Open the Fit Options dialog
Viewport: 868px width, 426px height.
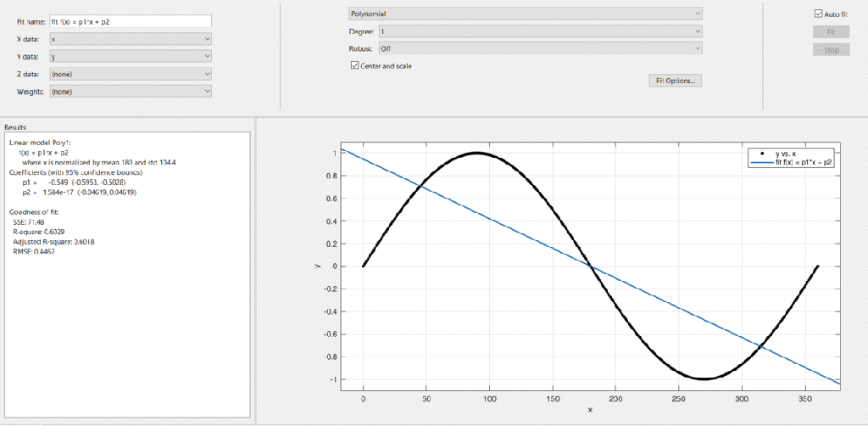(x=676, y=81)
